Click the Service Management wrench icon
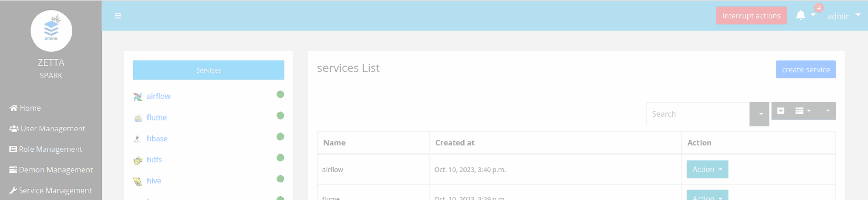 coord(13,190)
